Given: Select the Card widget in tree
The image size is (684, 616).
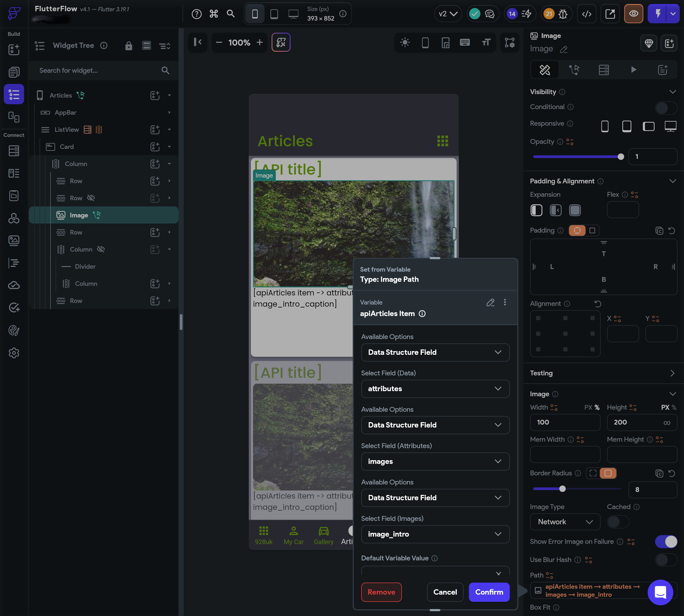Looking at the screenshot, I should [67, 147].
